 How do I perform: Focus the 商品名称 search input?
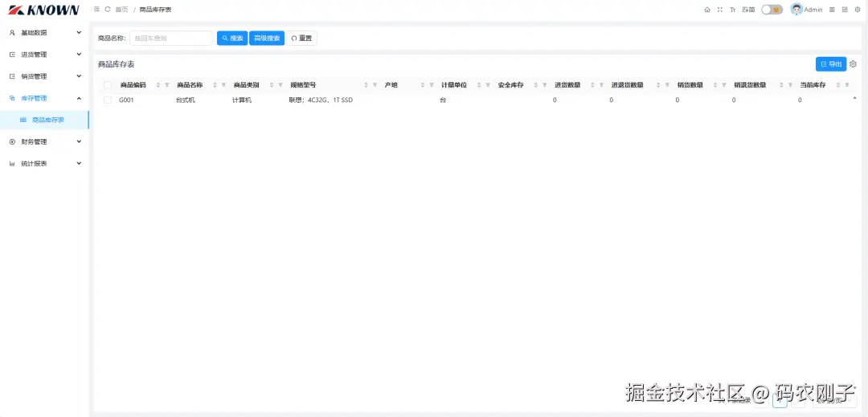(x=170, y=38)
